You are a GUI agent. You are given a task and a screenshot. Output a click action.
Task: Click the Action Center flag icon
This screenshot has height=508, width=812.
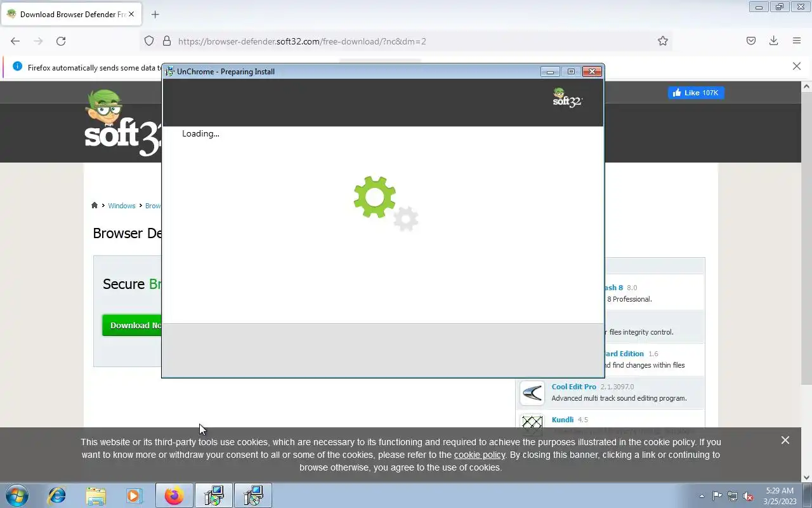pos(717,496)
